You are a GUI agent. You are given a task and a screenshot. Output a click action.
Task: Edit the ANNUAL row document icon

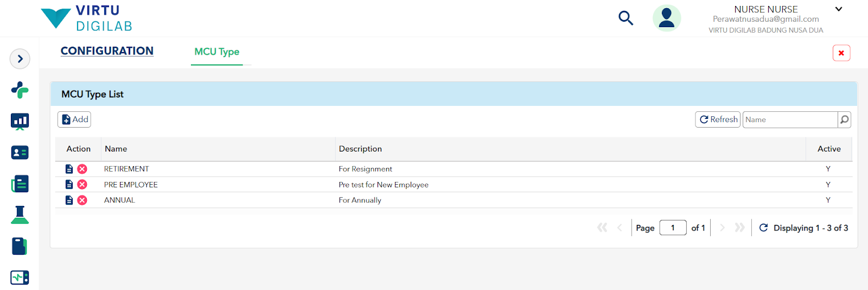pyautogui.click(x=69, y=200)
